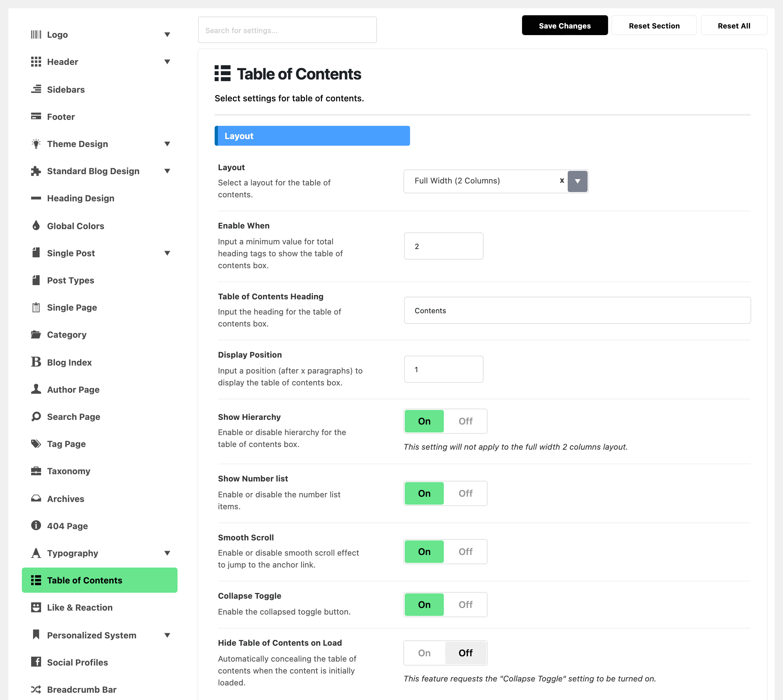Click the Global Colors droplet icon
The height and width of the screenshot is (700, 783).
tap(36, 225)
